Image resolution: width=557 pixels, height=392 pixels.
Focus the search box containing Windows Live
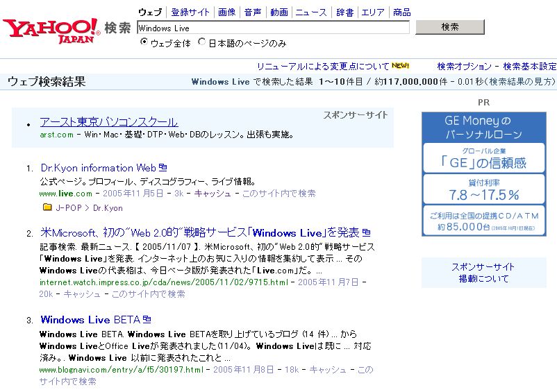click(273, 28)
